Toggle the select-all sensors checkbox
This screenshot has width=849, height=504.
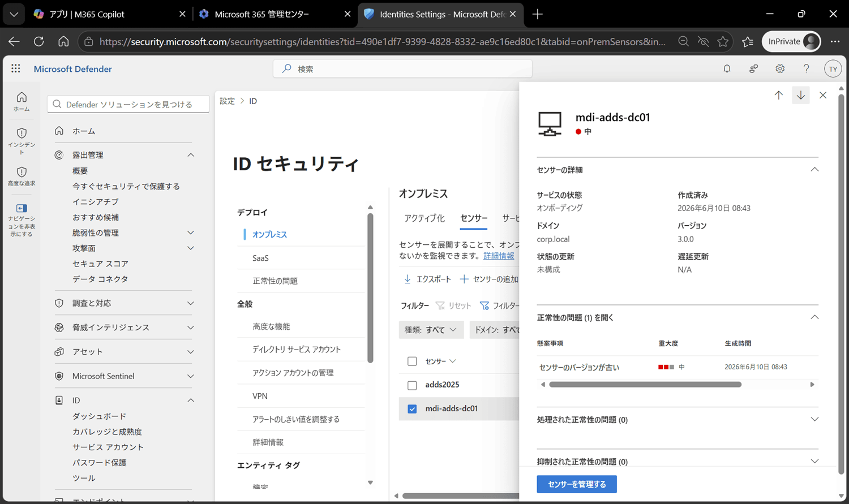[412, 361]
